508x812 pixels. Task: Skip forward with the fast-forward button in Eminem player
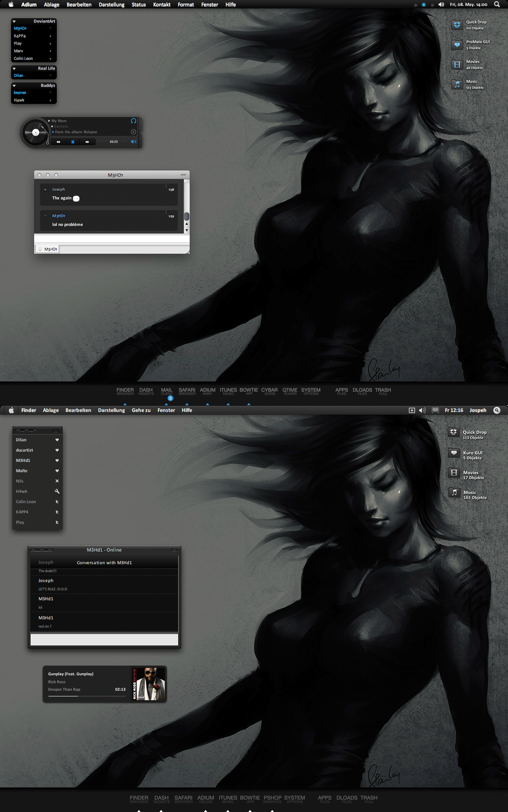(87, 142)
